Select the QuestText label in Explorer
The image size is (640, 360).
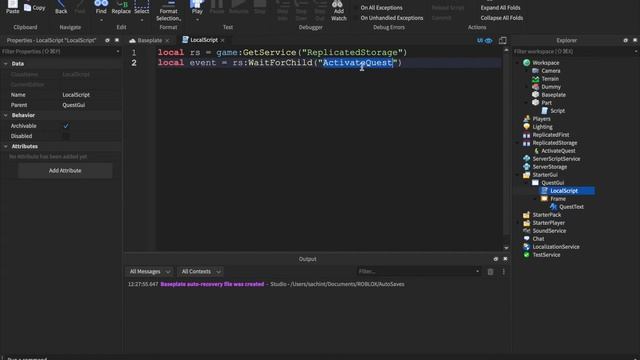pyautogui.click(x=571, y=207)
